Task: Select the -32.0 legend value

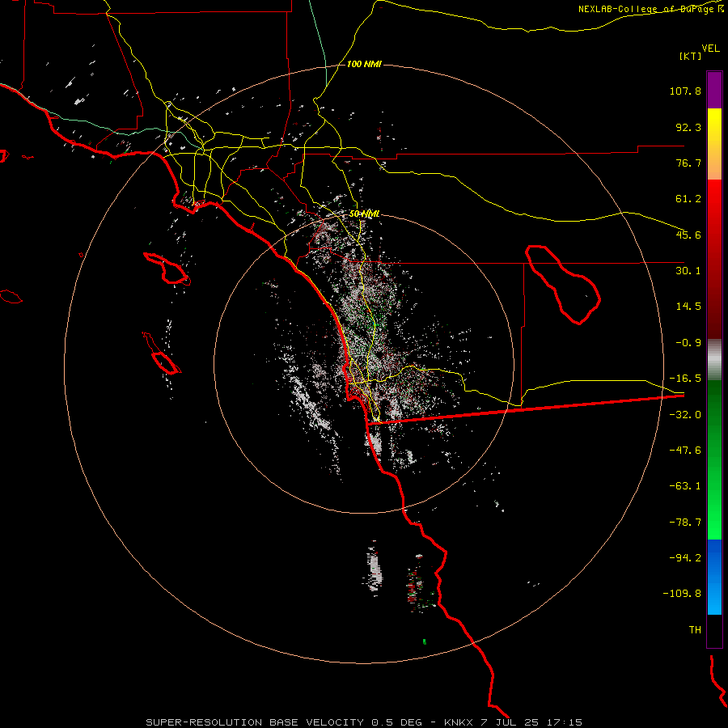Action: [685, 415]
